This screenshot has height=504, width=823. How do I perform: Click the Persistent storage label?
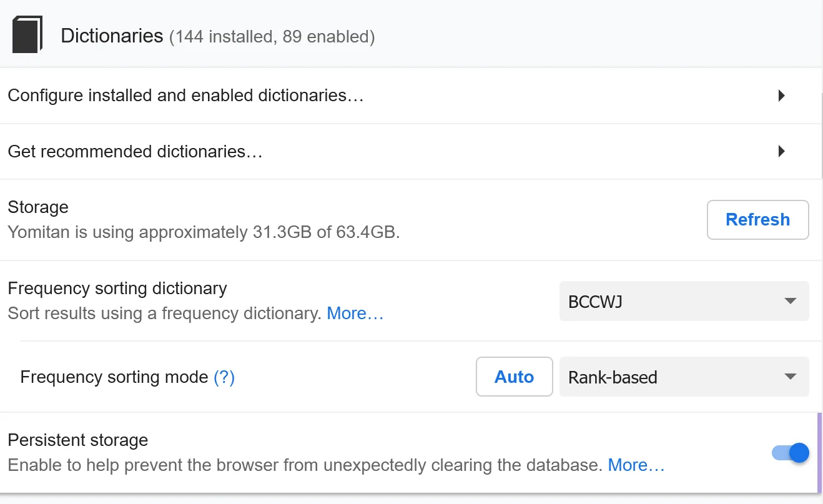point(78,440)
